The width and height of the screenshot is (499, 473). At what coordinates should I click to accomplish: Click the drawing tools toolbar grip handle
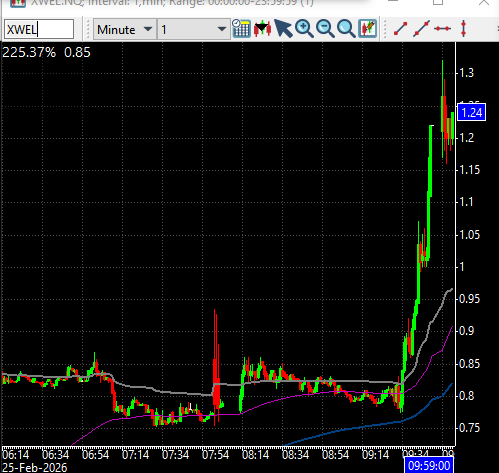(385, 29)
